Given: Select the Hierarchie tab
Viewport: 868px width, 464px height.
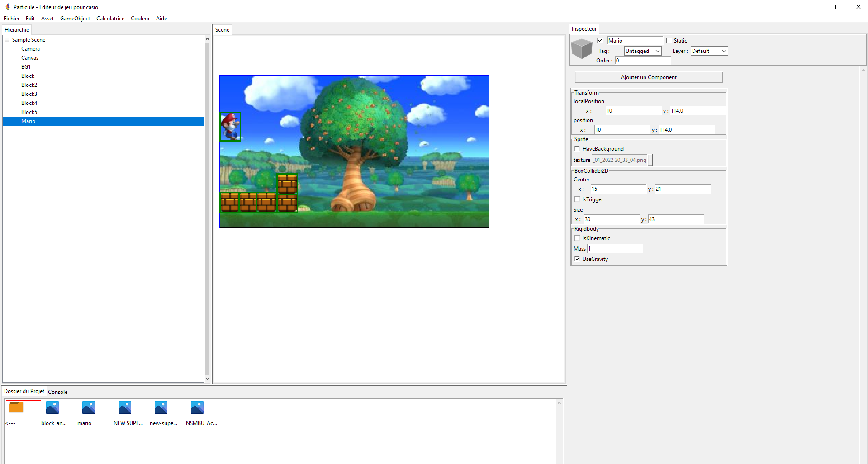Looking at the screenshot, I should [x=17, y=30].
